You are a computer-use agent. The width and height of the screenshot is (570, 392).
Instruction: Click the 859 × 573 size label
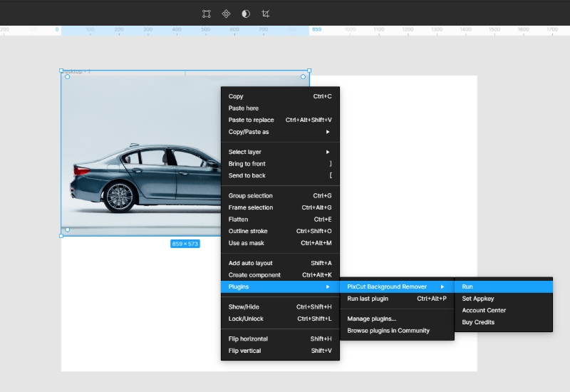(185, 244)
